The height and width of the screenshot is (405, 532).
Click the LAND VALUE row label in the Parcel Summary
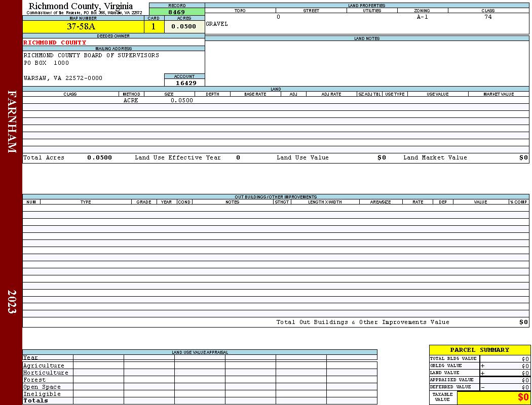tap(444, 373)
